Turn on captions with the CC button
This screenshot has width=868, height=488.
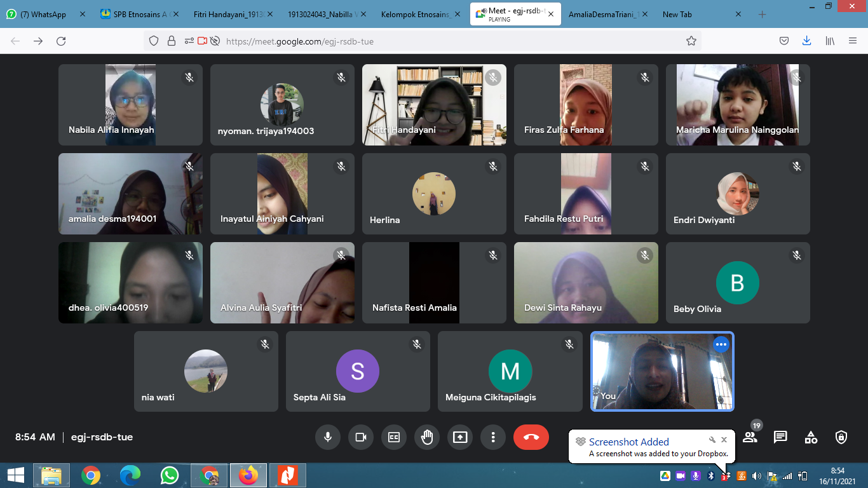394,437
